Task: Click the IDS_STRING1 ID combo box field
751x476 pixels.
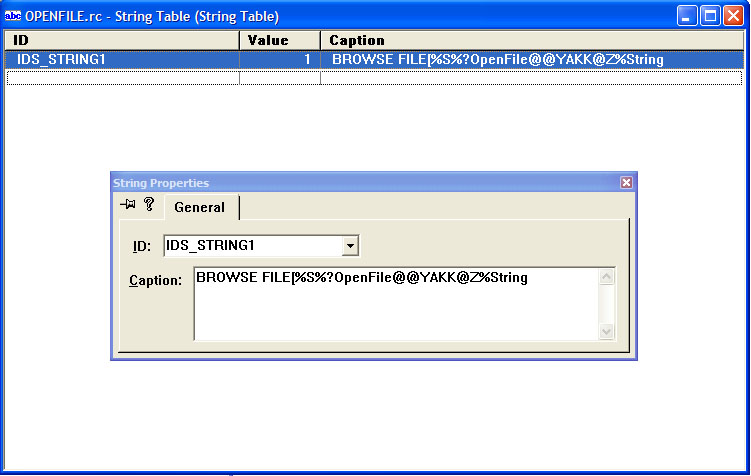Action: (x=252, y=245)
